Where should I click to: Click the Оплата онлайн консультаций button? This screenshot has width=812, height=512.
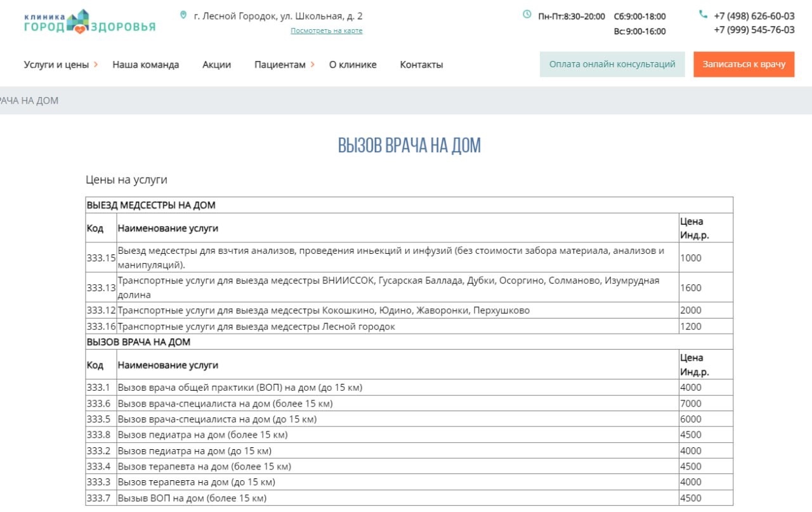612,64
